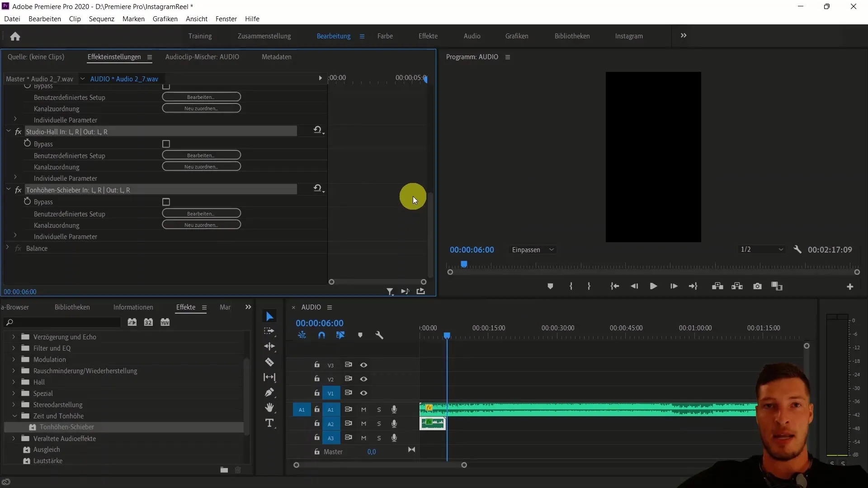Image resolution: width=868 pixels, height=488 pixels.
Task: Reset the Studio-Hall effect
Action: pos(318,130)
